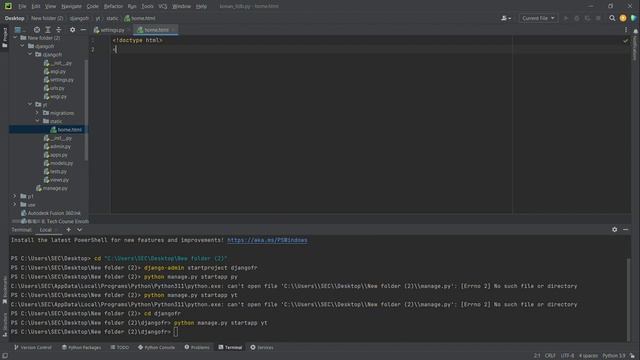Collapse the static folder

(x=38, y=121)
